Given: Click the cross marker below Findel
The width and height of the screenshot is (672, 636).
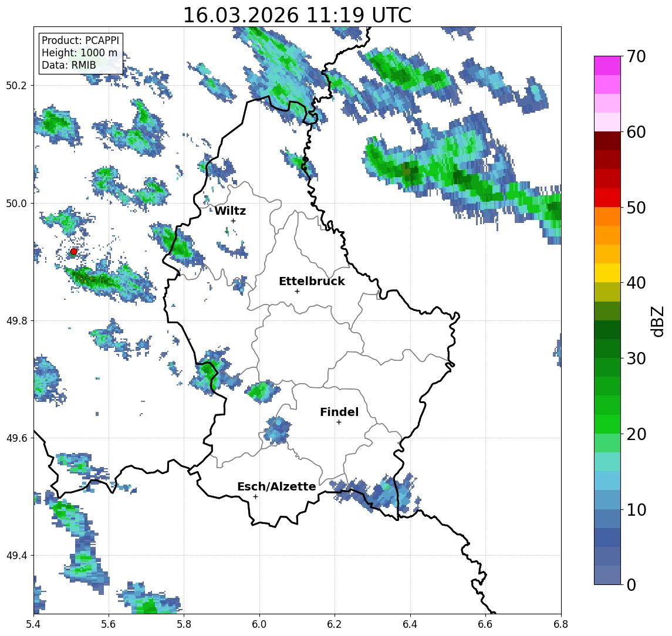Looking at the screenshot, I should tap(339, 422).
